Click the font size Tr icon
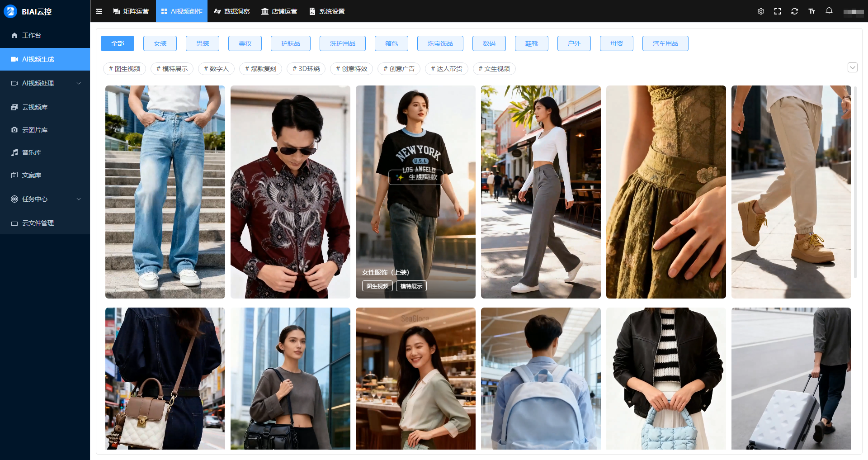Viewport: 868px width, 460px height. 812,11
